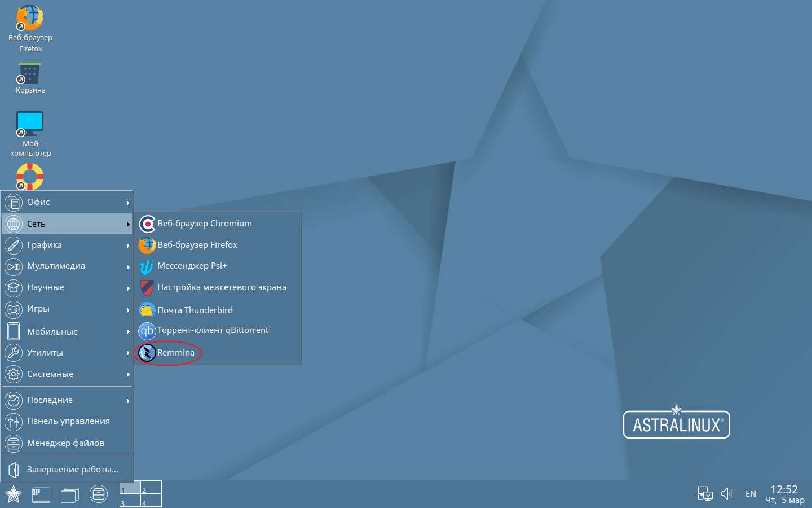The width and height of the screenshot is (812, 508).
Task: Expand the Научные submenu arrow
Action: [129, 288]
